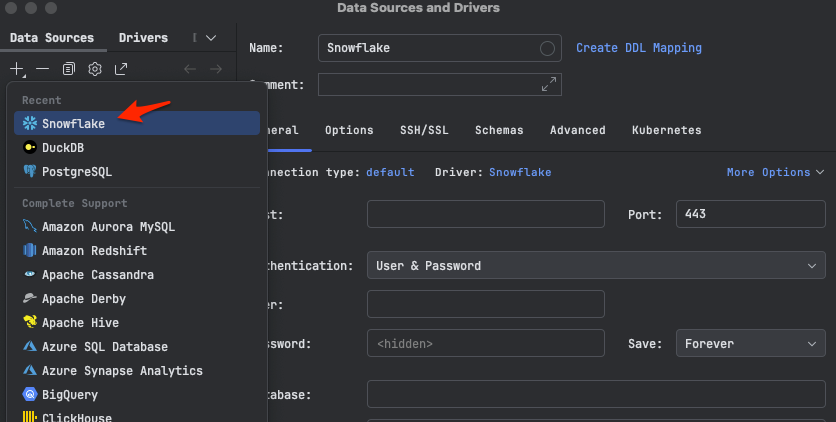Screen dimensions: 836x422
Task: Choose Apache Cassandra data source
Action: click(x=137, y=274)
